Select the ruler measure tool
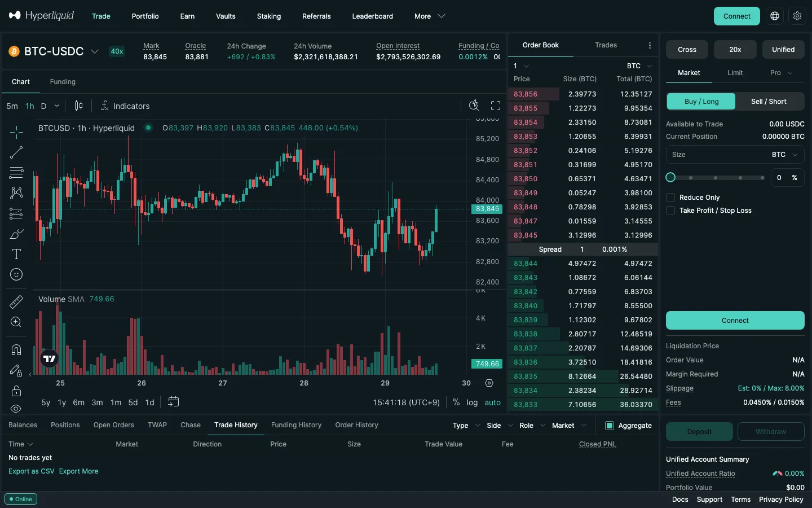Viewport: 812px width, 508px height. (x=16, y=301)
